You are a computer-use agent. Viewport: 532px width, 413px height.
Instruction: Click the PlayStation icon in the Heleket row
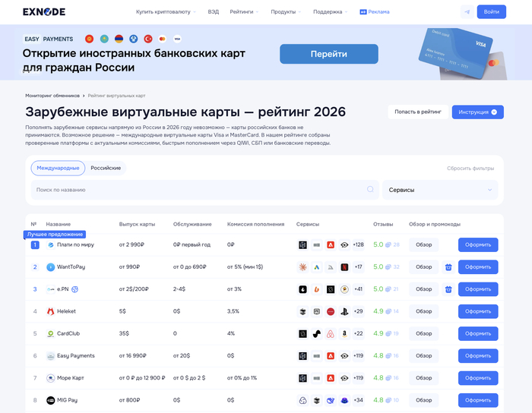pos(344,311)
